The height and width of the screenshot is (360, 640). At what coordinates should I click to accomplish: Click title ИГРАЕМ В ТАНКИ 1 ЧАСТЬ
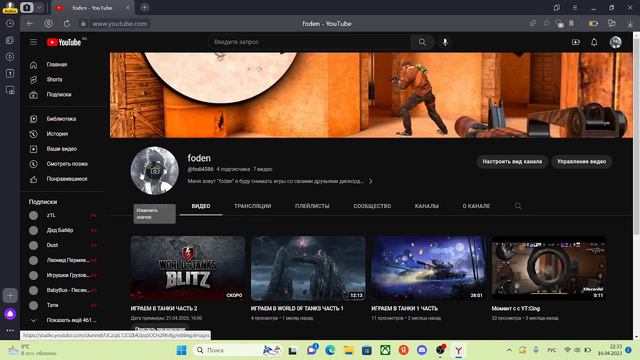[404, 309]
